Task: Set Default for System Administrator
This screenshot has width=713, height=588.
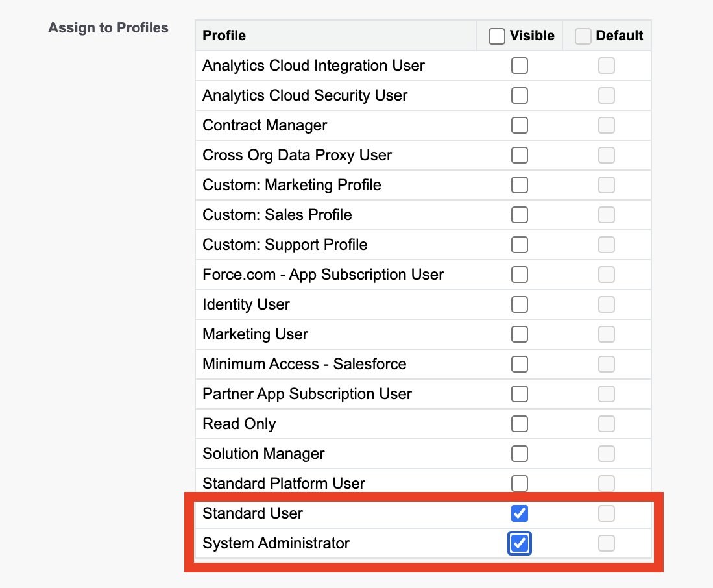Action: coord(607,543)
